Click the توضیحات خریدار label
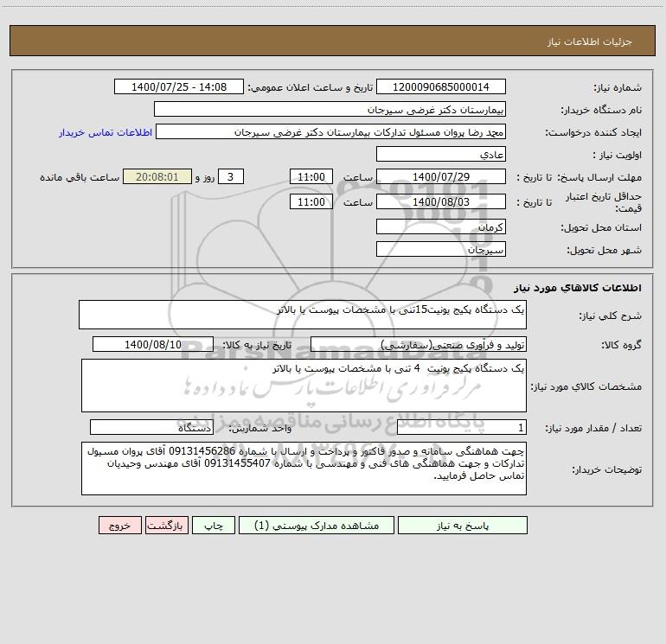The width and height of the screenshot is (666, 644). 607,469
